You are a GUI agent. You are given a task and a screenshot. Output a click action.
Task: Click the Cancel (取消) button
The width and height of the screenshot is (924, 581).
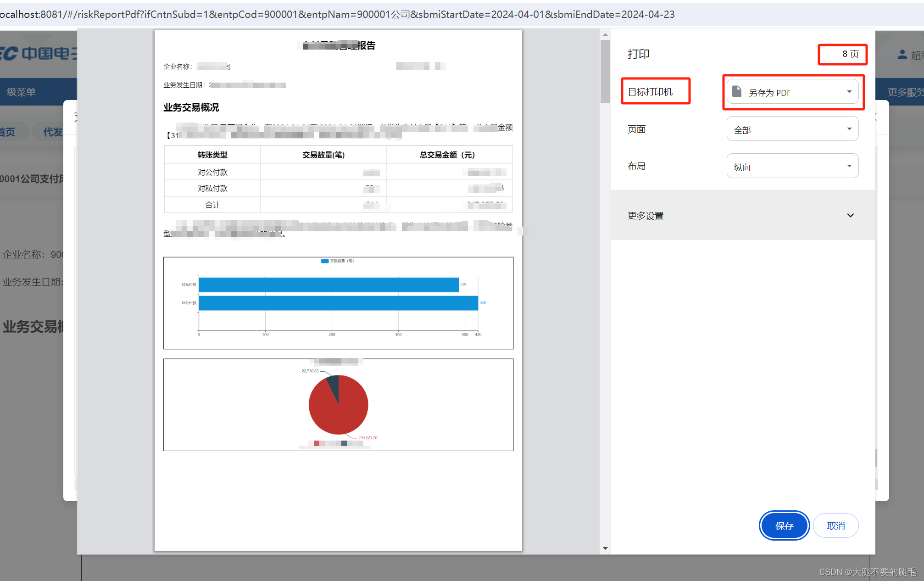835,525
